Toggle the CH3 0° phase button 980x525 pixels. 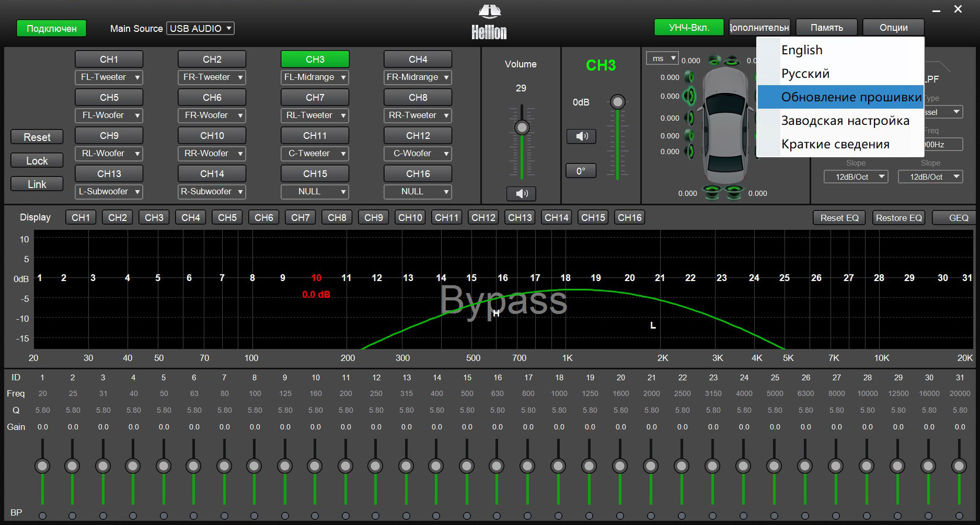tap(581, 171)
